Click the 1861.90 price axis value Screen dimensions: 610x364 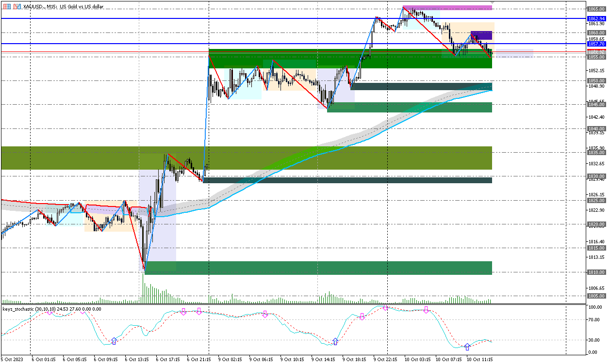596,23
